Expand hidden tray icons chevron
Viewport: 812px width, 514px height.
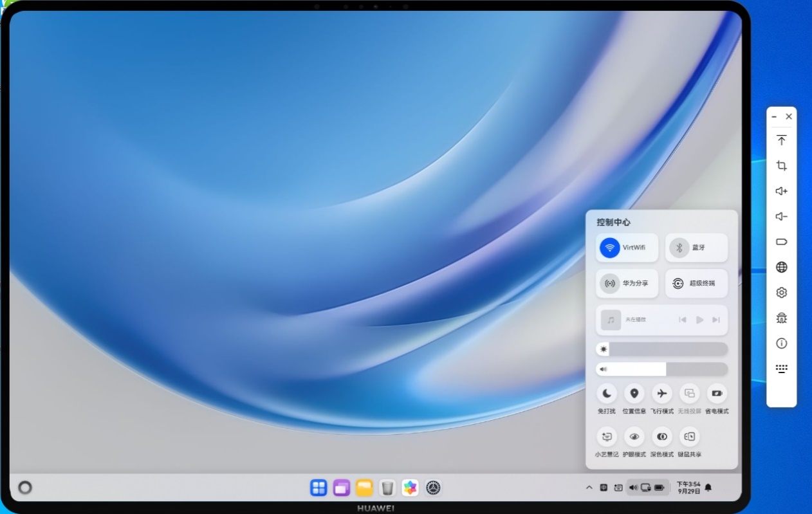[589, 488]
